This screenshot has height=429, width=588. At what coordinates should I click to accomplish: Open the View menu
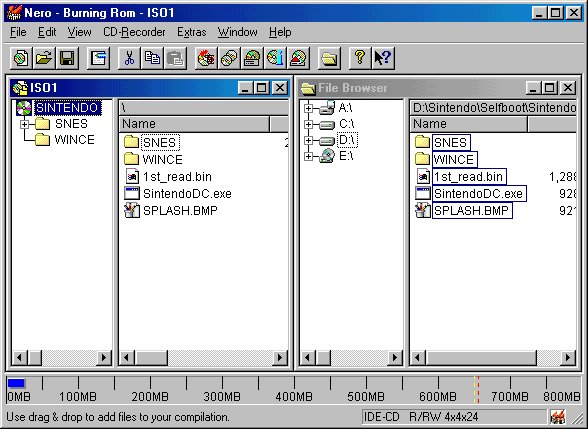pos(79,32)
